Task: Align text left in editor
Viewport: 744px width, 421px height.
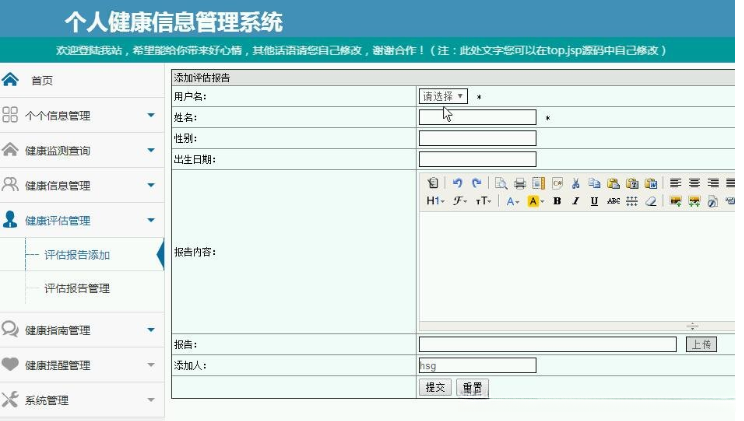Action: tap(675, 183)
